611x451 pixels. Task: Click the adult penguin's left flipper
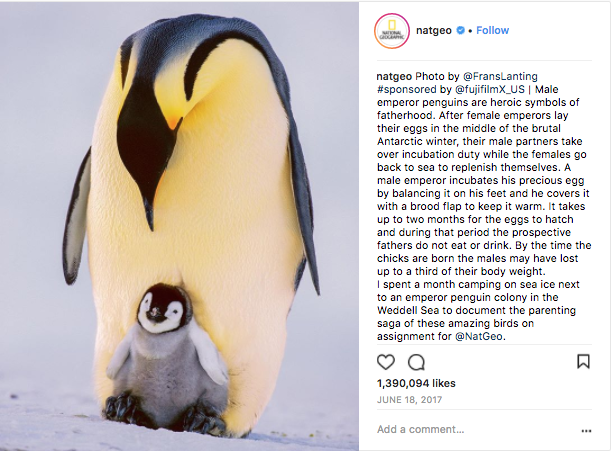pos(76,217)
